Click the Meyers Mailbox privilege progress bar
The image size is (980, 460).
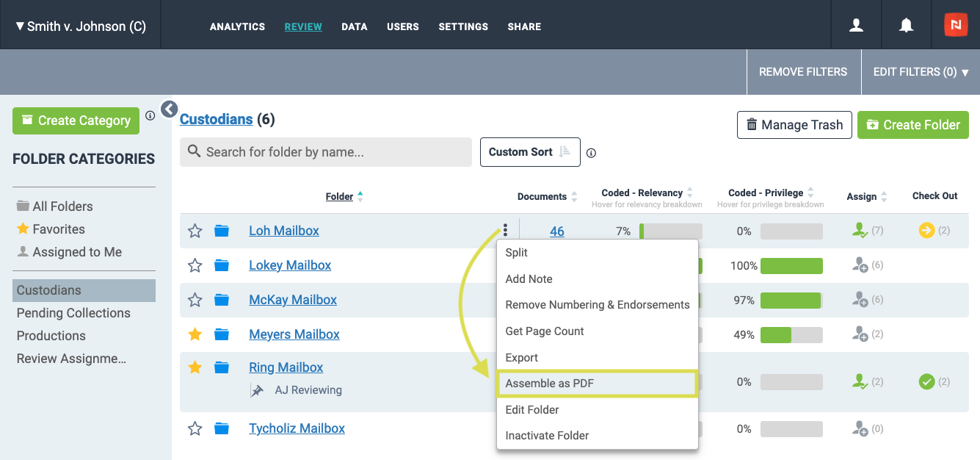tap(791, 335)
